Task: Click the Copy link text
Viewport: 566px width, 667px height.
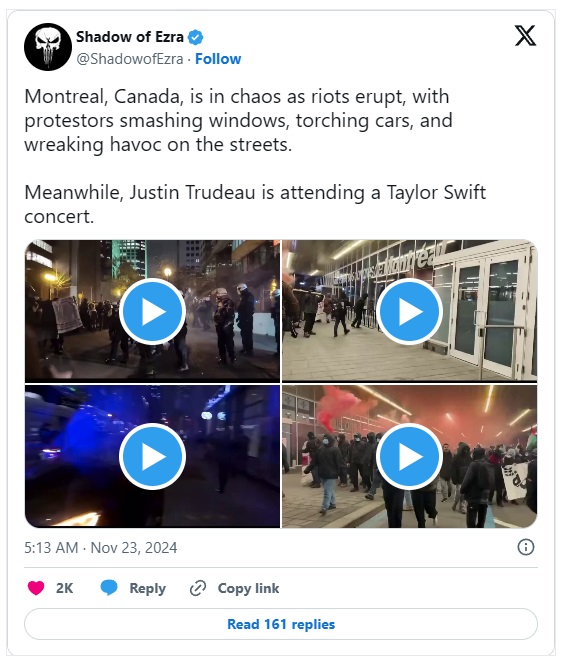Action: point(248,588)
